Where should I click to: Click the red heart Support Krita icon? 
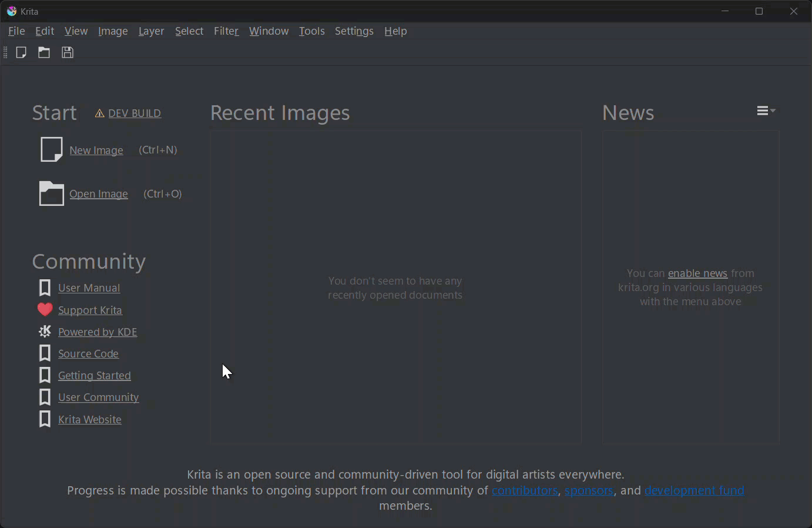tap(45, 309)
